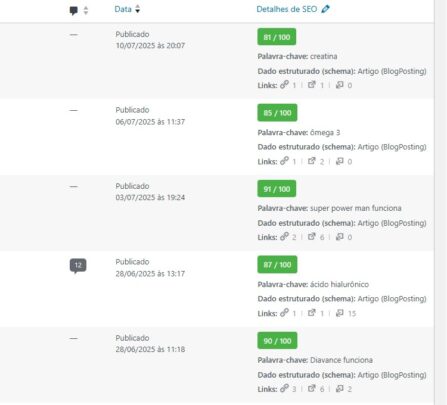Click the 90 / 100 SEO score badge
This screenshot has width=447, height=405.
pyautogui.click(x=277, y=341)
